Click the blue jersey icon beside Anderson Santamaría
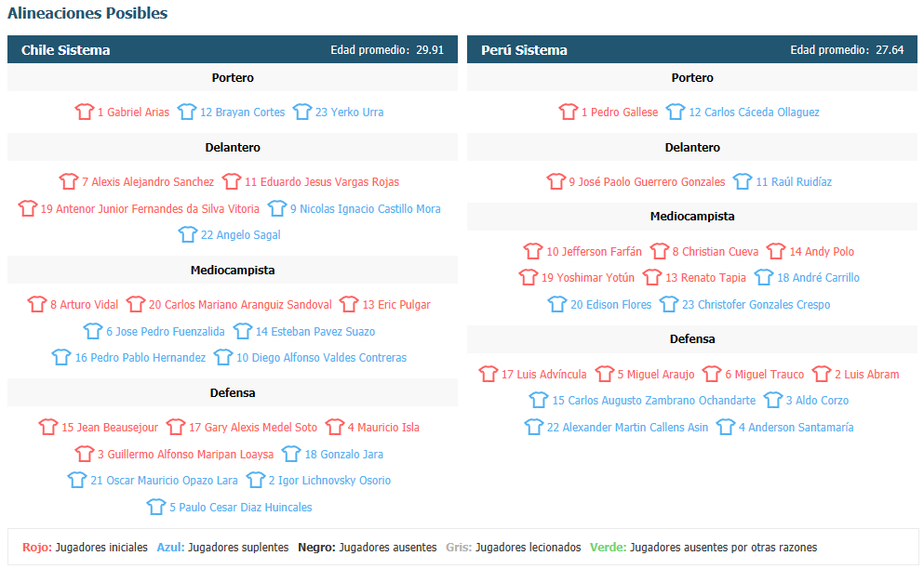The image size is (924, 569). 726,427
